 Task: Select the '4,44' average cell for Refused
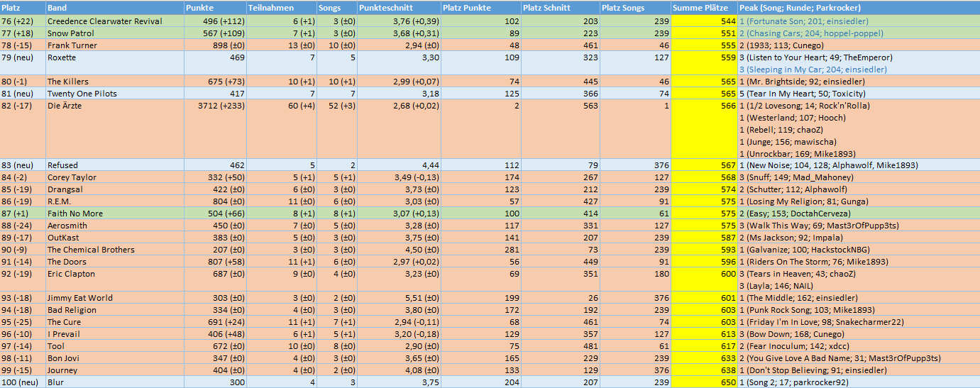pyautogui.click(x=398, y=165)
